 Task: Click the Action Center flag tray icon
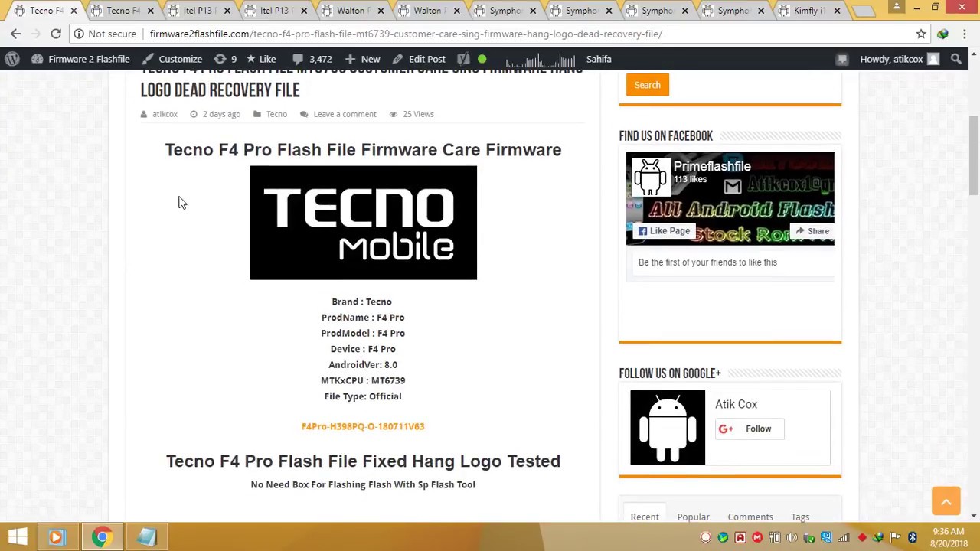[895, 537]
